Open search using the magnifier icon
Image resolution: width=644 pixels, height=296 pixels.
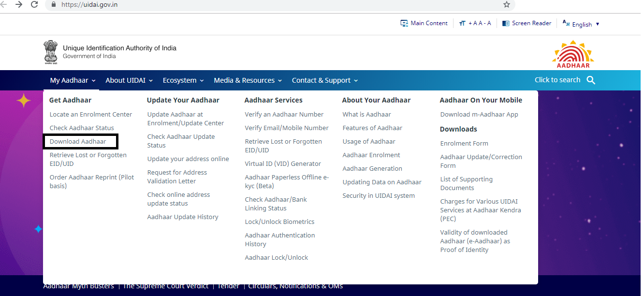click(591, 80)
